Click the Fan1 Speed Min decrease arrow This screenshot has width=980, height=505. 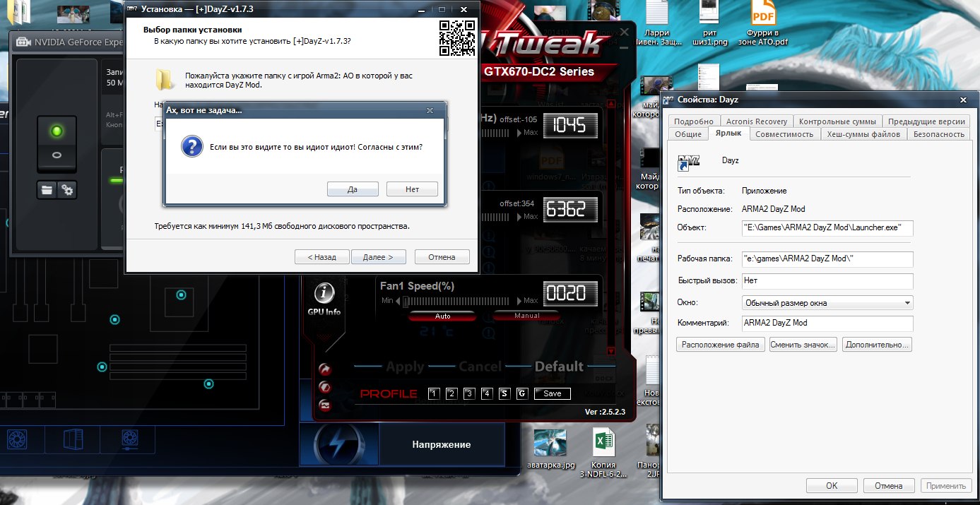pyautogui.click(x=399, y=301)
